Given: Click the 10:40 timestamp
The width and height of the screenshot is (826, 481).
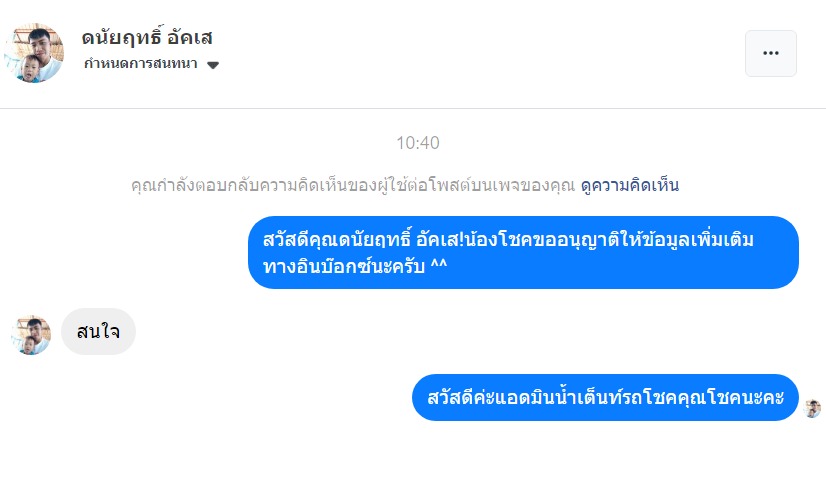Looking at the screenshot, I should click(417, 143).
